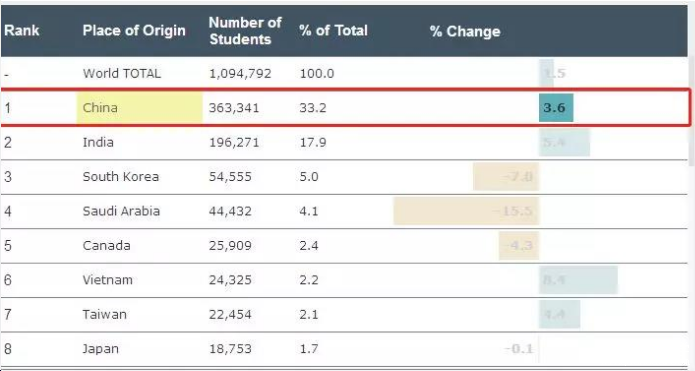Click the % Change column header
695x371 pixels.
(x=465, y=31)
